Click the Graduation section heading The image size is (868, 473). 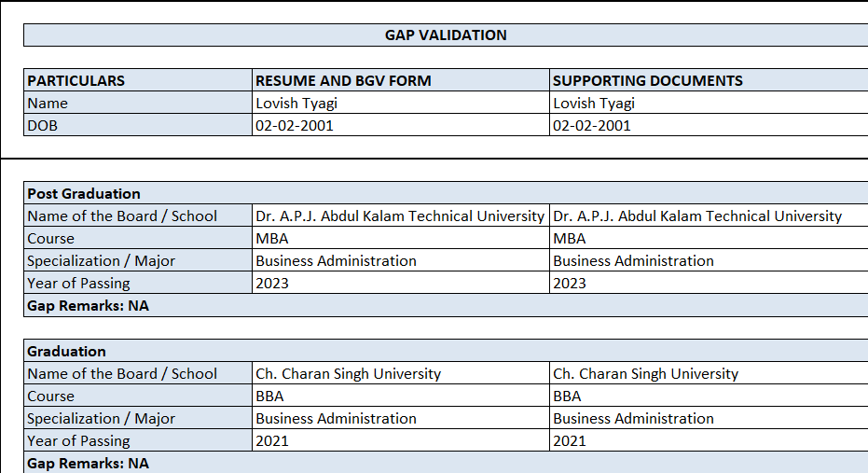tap(138, 352)
